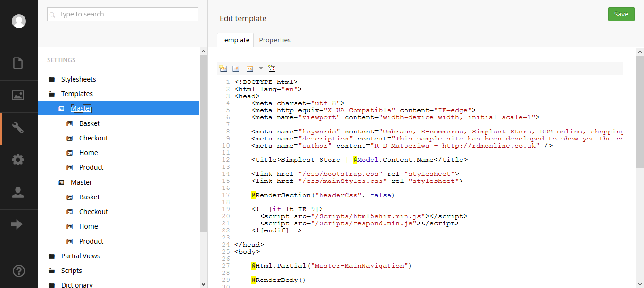Select Product under the first Master
This screenshot has height=288, width=644.
pyautogui.click(x=91, y=167)
